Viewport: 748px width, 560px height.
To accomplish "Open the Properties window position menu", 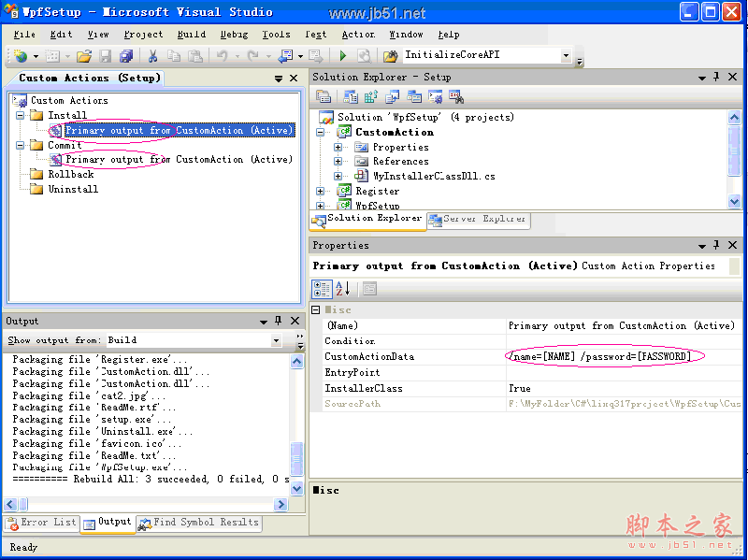I will 702,246.
